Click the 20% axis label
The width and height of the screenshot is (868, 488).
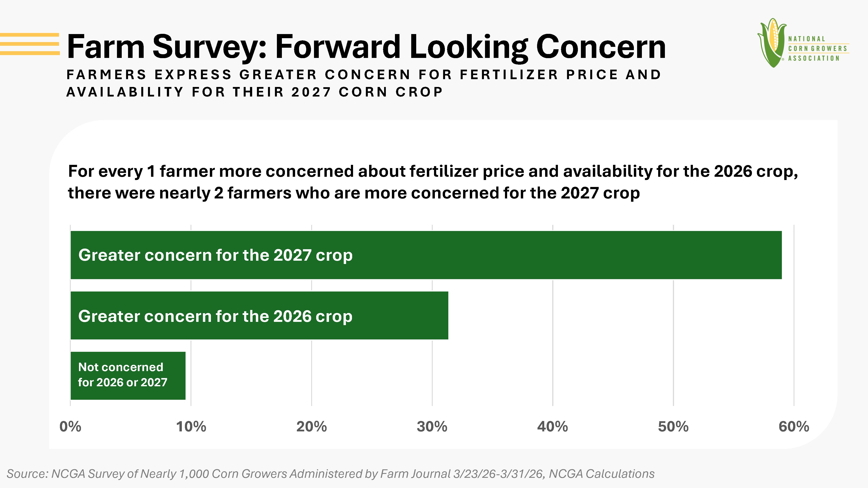pyautogui.click(x=311, y=427)
